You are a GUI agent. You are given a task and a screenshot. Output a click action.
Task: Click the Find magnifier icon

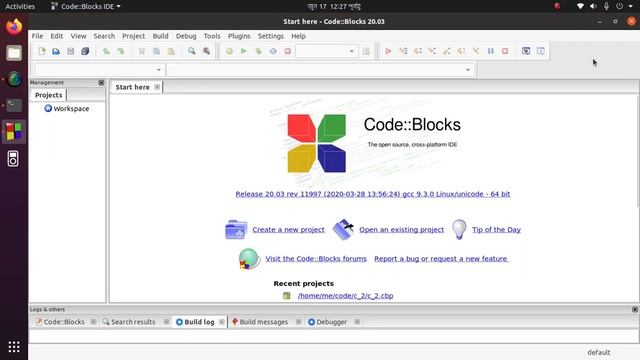(191, 51)
